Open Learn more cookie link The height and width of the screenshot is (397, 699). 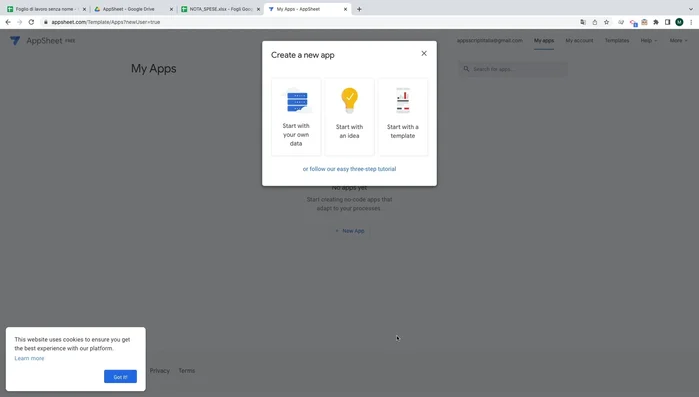pyautogui.click(x=29, y=358)
